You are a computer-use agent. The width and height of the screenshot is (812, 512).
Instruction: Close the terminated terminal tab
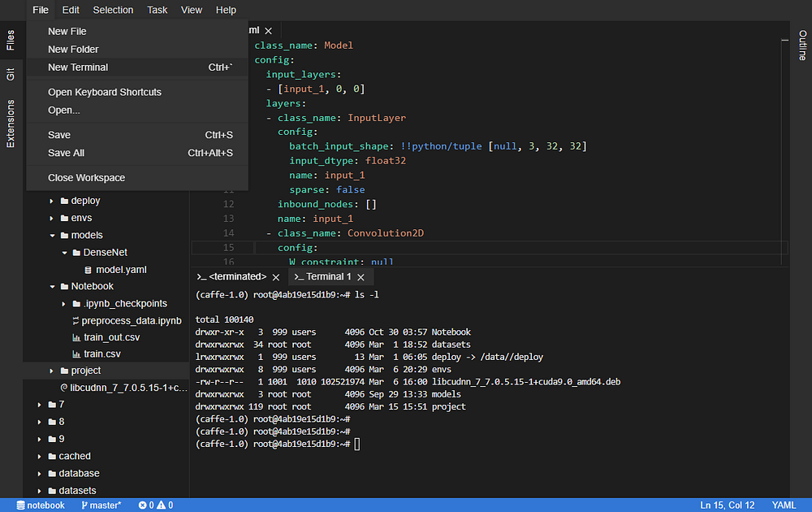[276, 277]
